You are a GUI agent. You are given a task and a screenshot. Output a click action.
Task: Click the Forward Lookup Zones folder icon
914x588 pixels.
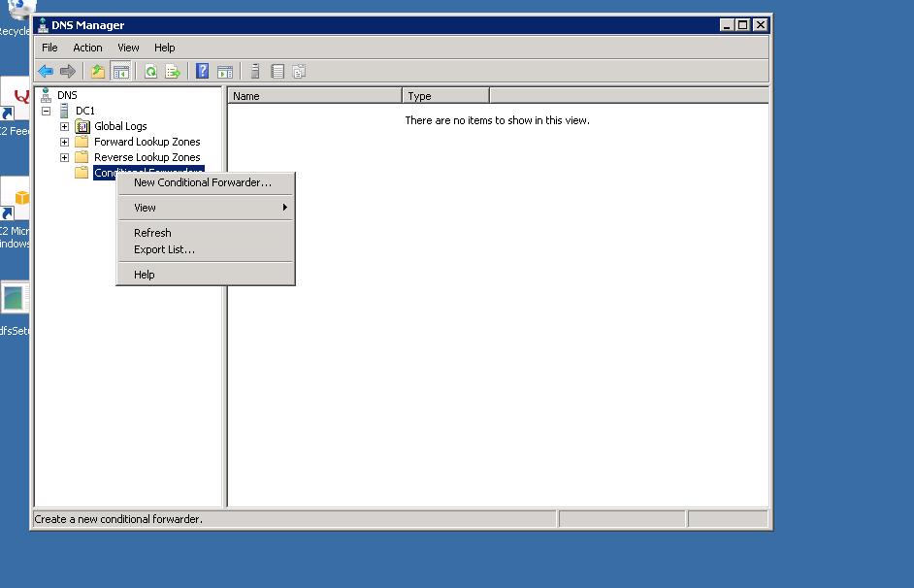[x=82, y=142]
